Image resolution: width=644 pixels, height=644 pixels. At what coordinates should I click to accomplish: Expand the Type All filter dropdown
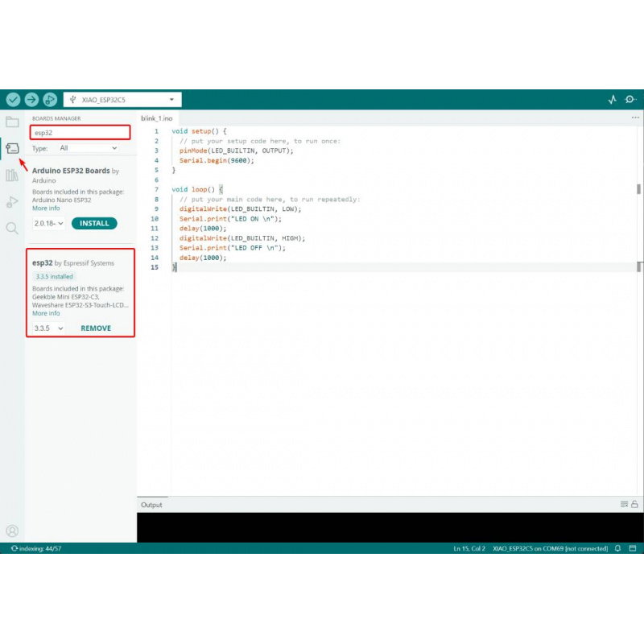(x=89, y=148)
